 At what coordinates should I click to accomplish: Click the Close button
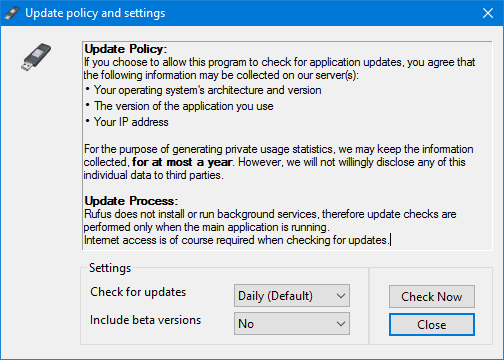432,324
